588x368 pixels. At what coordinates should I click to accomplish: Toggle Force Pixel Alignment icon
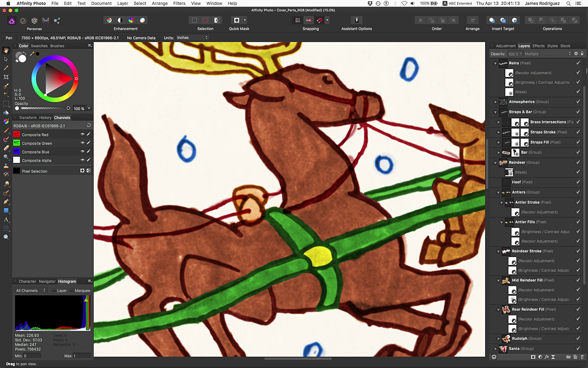(309, 21)
